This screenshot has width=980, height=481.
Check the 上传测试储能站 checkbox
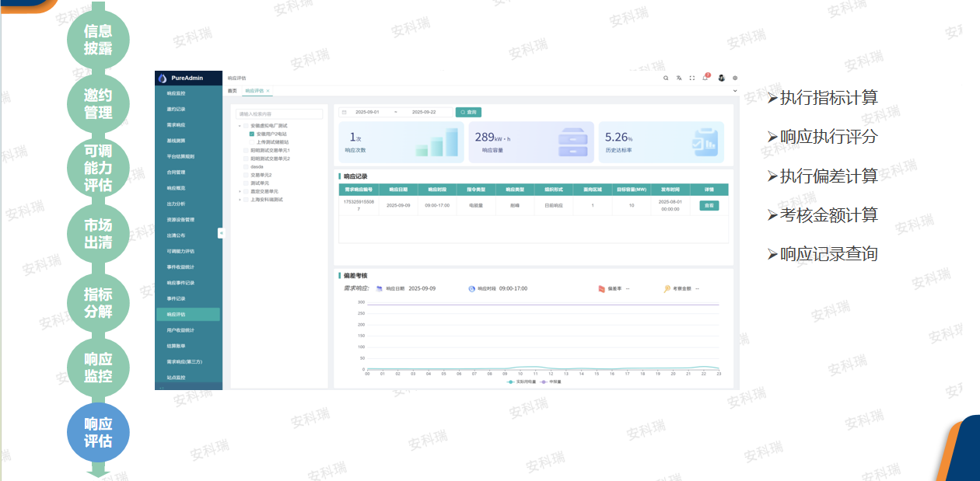[252, 142]
